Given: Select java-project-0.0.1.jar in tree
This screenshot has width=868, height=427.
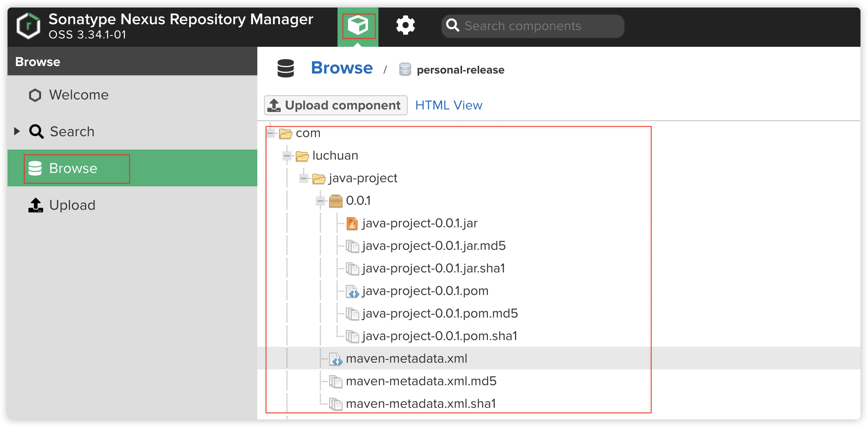Looking at the screenshot, I should (420, 223).
